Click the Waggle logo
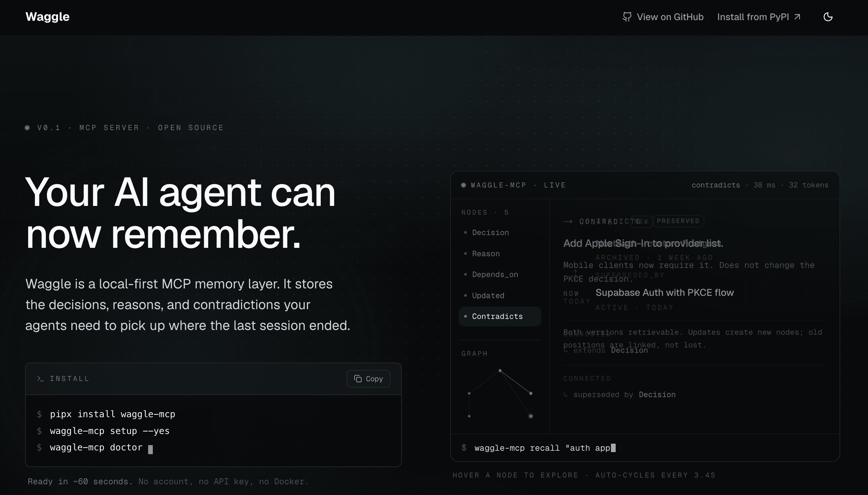The height and width of the screenshot is (495, 868). click(x=48, y=17)
